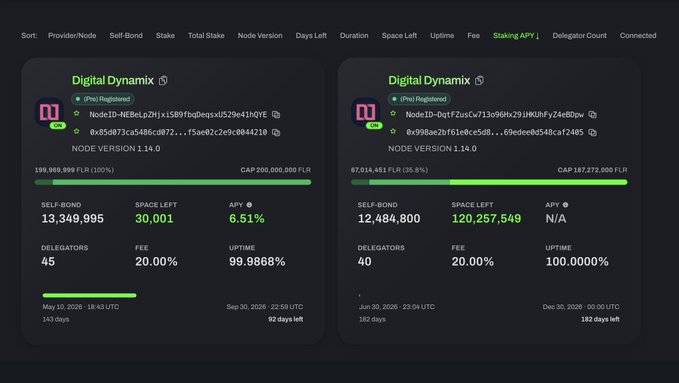Image resolution: width=679 pixels, height=383 pixels.
Task: Click (Pre) Registered badge on right card
Action: point(419,99)
